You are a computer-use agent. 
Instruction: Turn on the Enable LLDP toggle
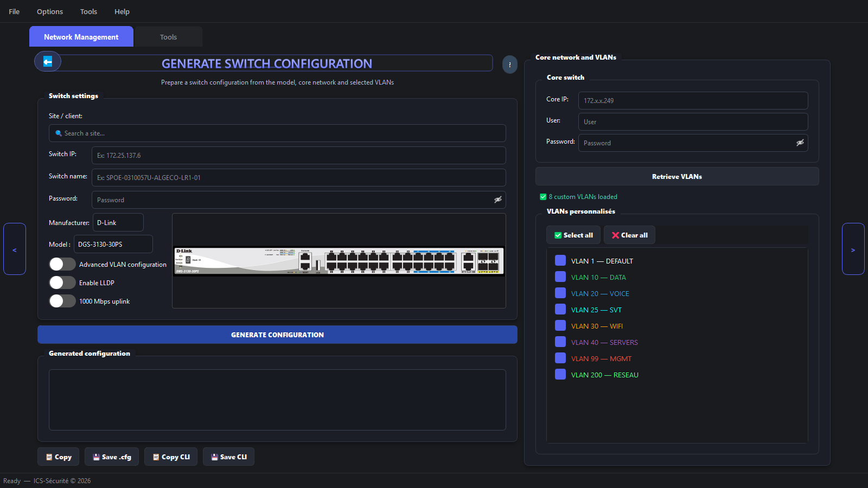[62, 282]
